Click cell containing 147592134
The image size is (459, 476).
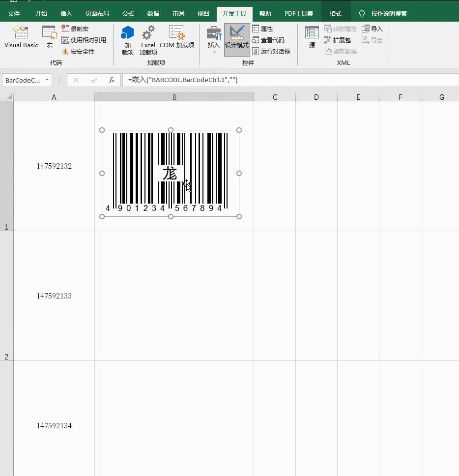click(x=54, y=418)
